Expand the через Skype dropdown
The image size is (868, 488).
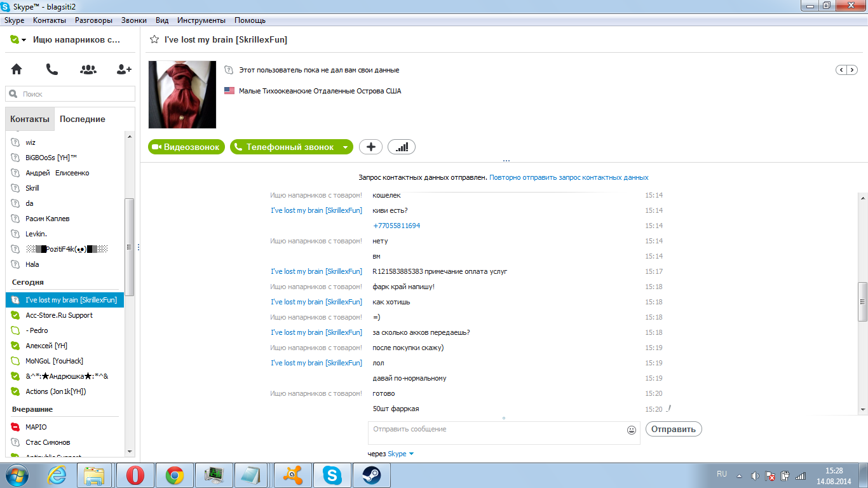coord(411,454)
